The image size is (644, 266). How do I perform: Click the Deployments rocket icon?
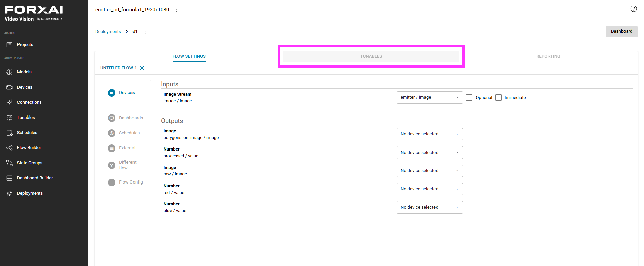click(9, 193)
